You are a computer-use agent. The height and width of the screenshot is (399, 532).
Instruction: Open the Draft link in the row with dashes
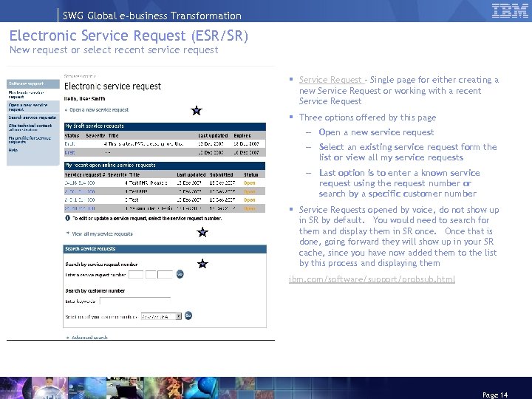click(x=69, y=153)
